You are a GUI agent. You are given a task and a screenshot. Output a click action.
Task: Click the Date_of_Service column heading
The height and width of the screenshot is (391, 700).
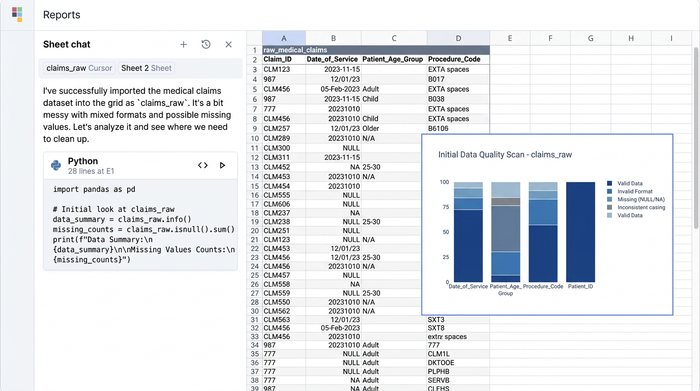click(332, 59)
